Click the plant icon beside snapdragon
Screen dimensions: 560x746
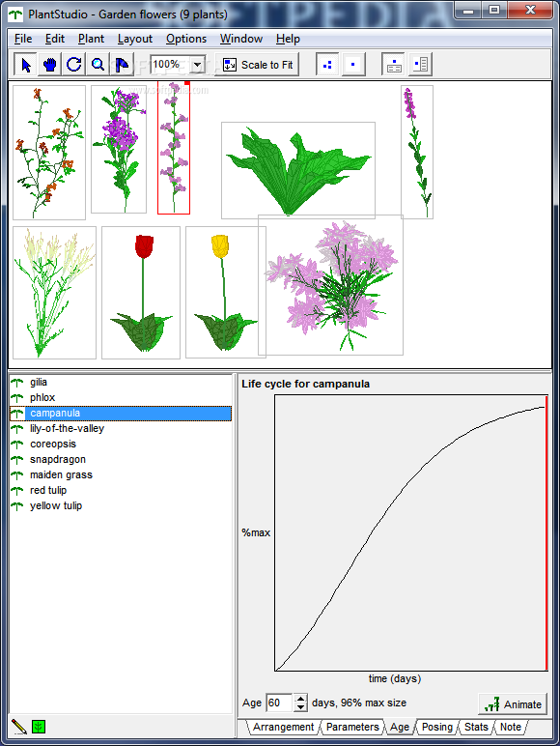pyautogui.click(x=17, y=460)
